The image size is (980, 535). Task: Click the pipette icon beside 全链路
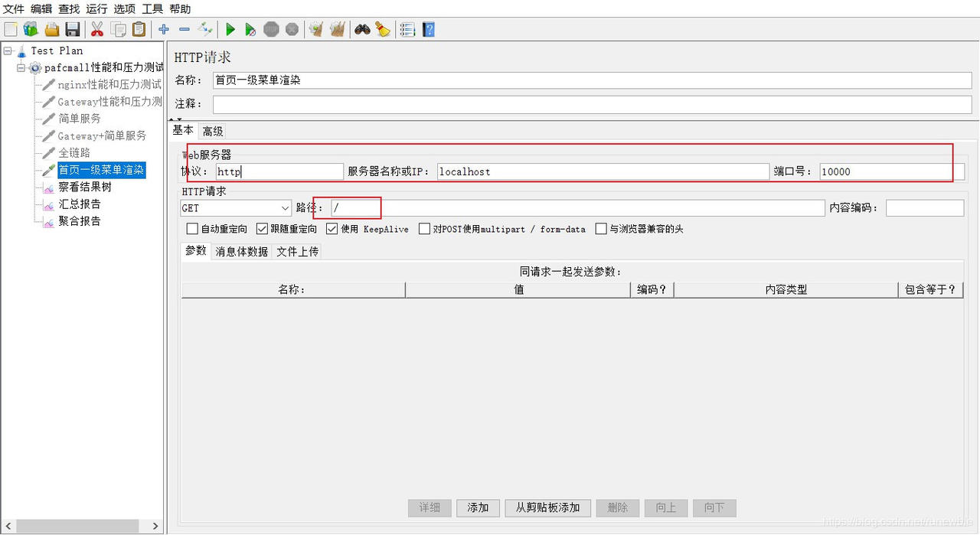(49, 153)
